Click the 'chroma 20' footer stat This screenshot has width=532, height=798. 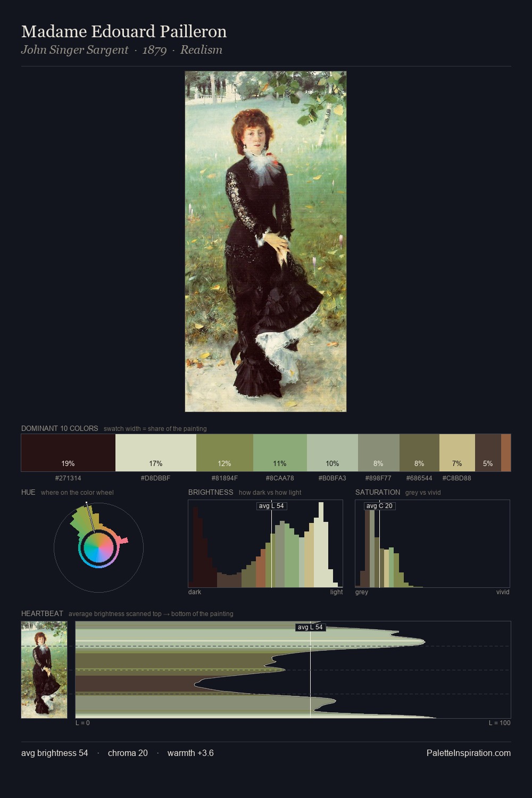pos(128,753)
